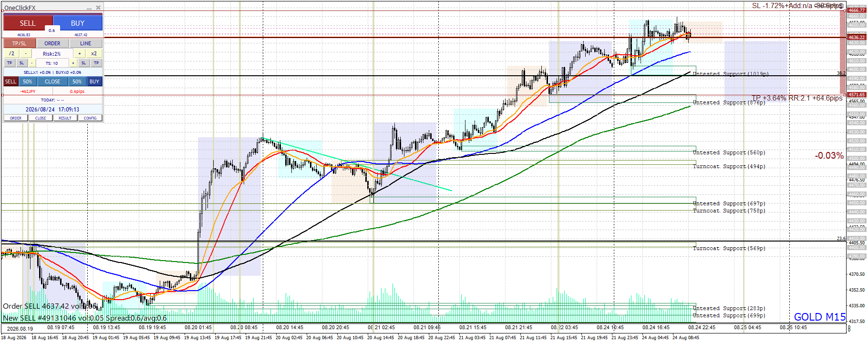Click the GOLD M15 chart label
Image resolution: width=868 pixels, height=343 pixels.
819,317
